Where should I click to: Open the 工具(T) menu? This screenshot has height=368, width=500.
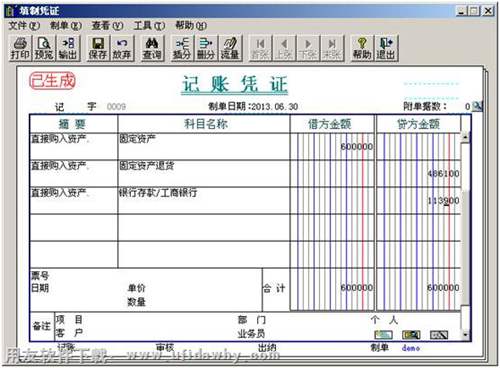point(149,25)
